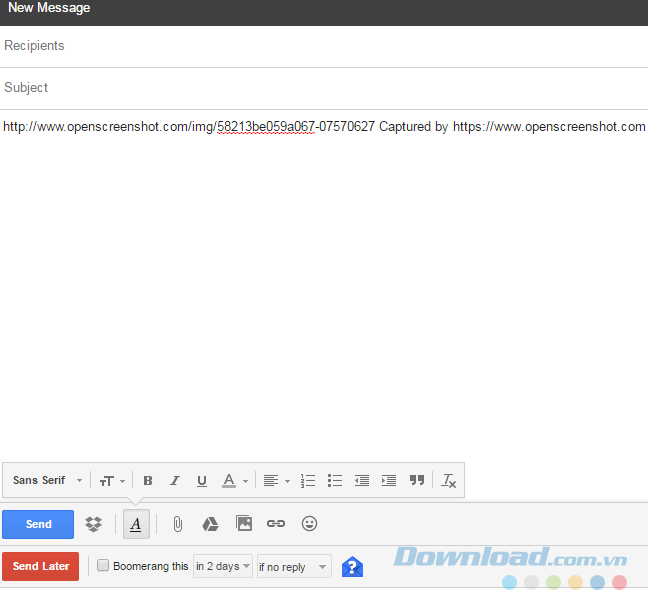Attach files with the paperclip
Image resolution: width=648 pixels, height=614 pixels.
tap(178, 524)
